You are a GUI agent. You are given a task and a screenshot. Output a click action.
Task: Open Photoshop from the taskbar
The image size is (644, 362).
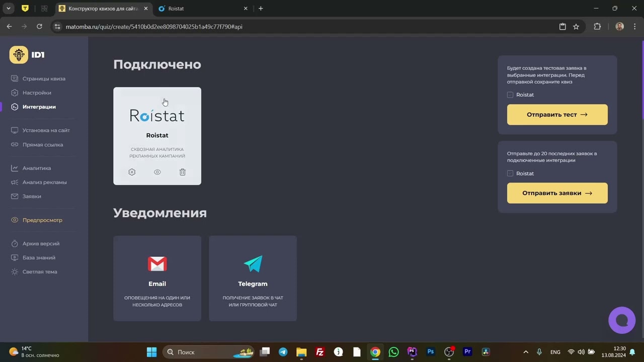430,352
